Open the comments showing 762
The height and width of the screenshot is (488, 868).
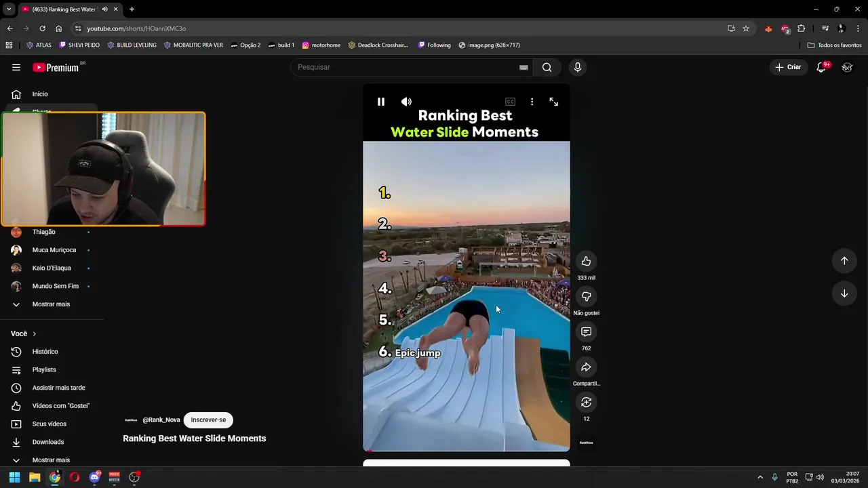pyautogui.click(x=586, y=331)
